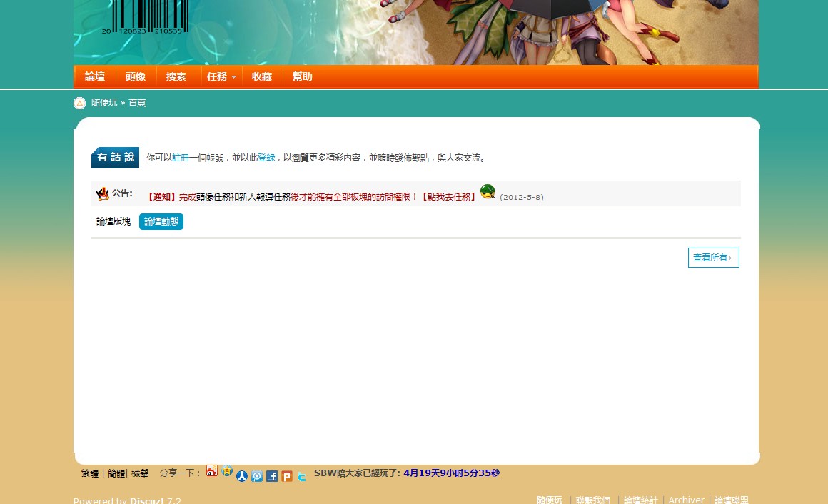
Task: Click the blue circular P share icon
Action: click(x=257, y=476)
